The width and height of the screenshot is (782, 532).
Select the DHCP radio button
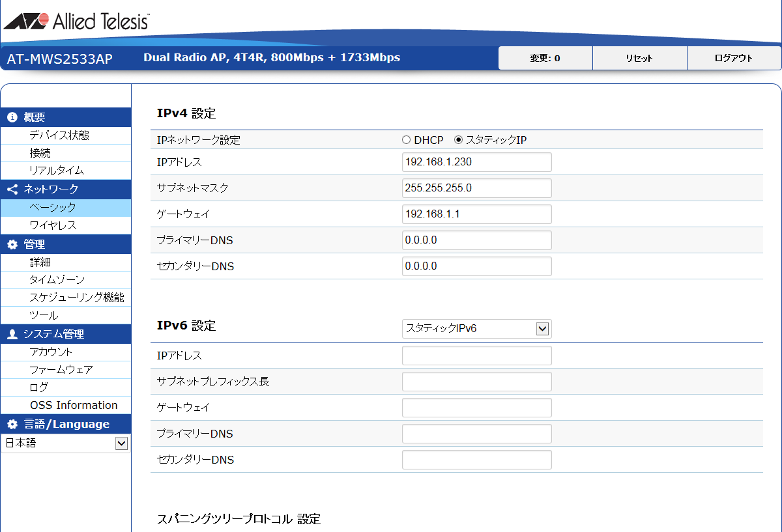tap(406, 140)
